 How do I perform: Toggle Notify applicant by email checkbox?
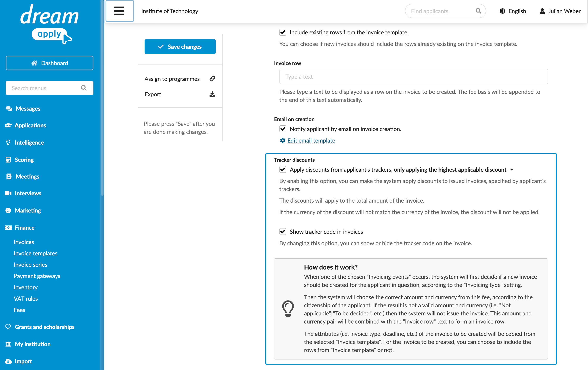tap(283, 129)
